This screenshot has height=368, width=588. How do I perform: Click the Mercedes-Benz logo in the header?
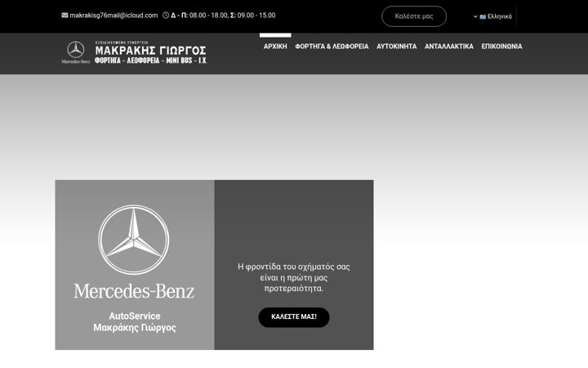point(76,52)
